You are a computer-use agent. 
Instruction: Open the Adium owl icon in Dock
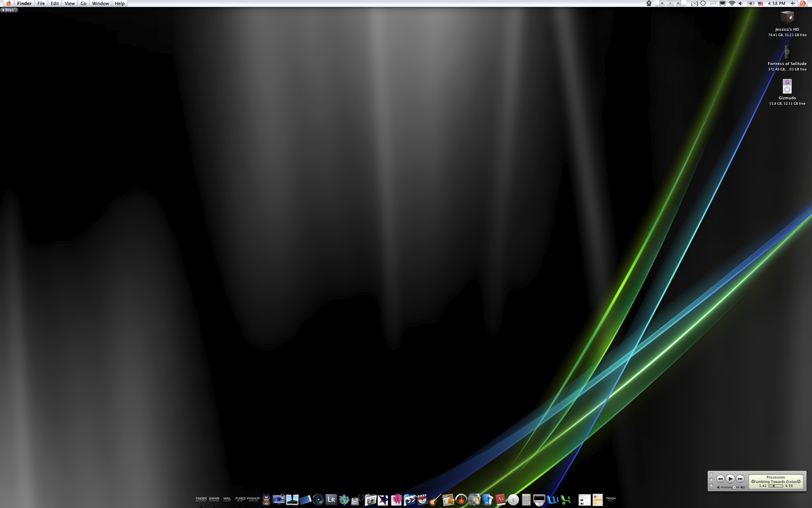266,500
